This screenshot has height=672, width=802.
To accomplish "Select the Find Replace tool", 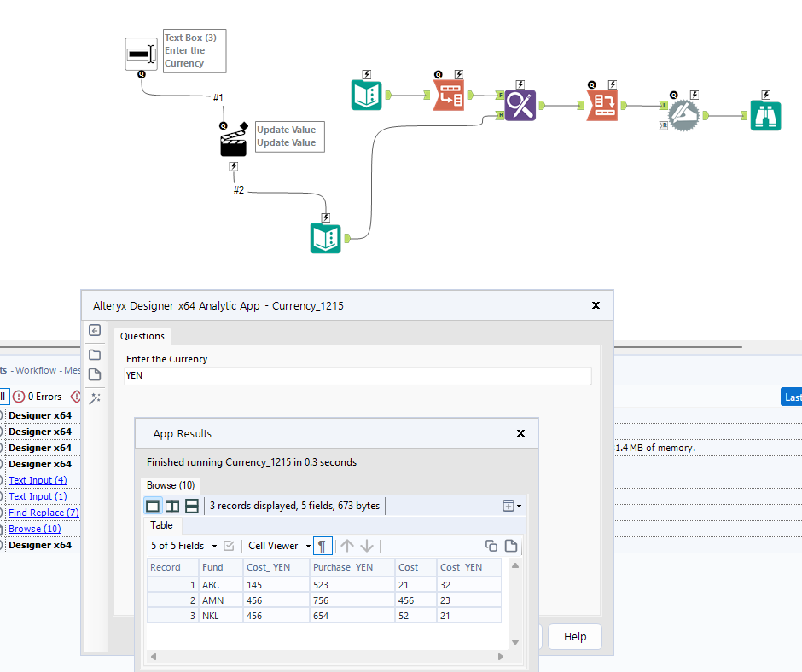I will coord(520,106).
